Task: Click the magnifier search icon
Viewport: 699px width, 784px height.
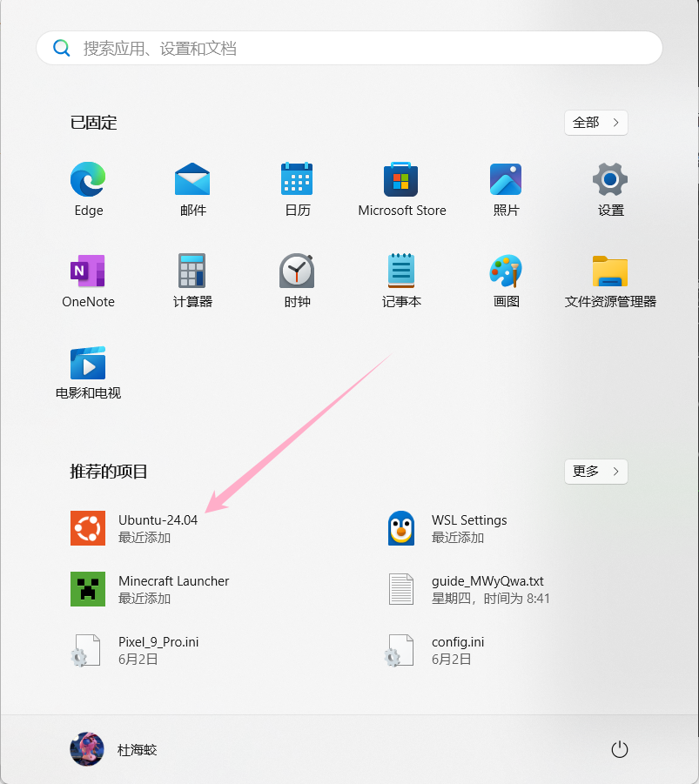Action: [x=62, y=48]
